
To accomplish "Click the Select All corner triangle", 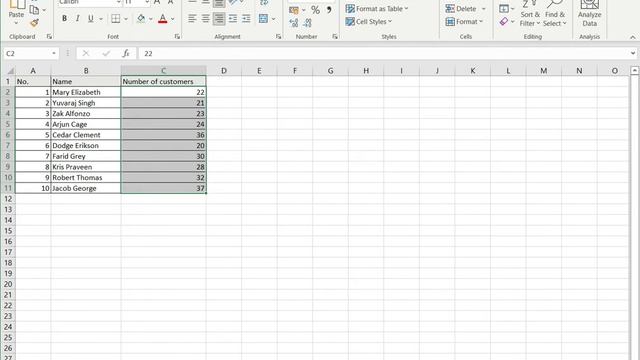I will pyautogui.click(x=10, y=71).
